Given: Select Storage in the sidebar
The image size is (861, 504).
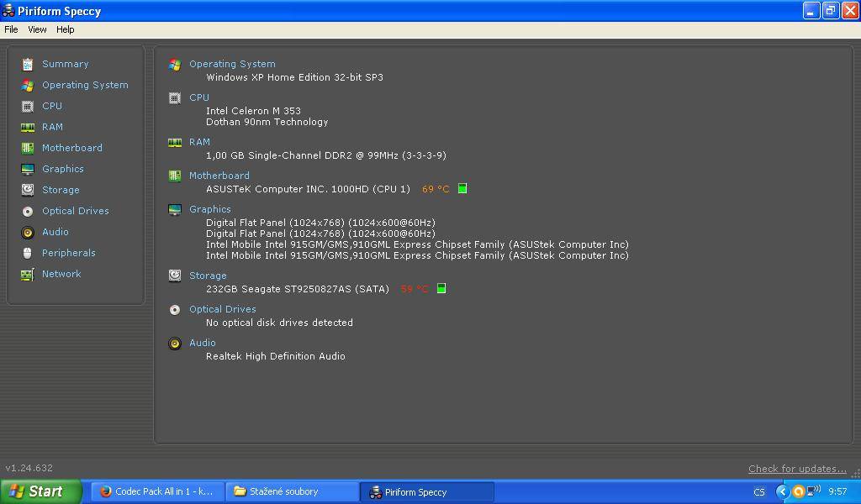Looking at the screenshot, I should point(61,190).
